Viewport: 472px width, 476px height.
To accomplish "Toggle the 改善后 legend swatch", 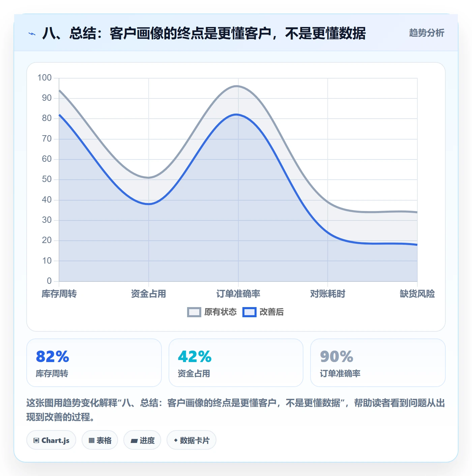I will pyautogui.click(x=249, y=312).
